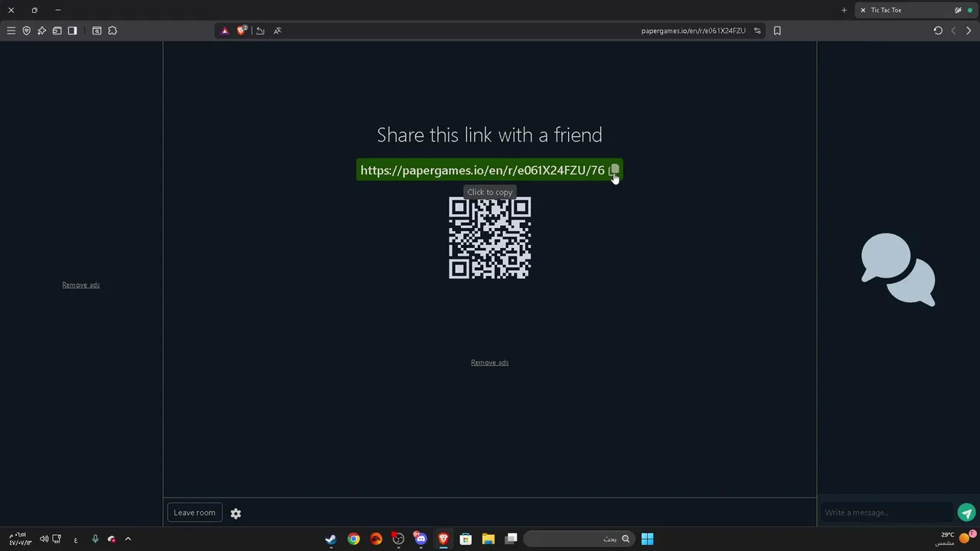980x551 pixels.
Task: Click the address bar URL papergames.io
Action: pyautogui.click(x=693, y=31)
